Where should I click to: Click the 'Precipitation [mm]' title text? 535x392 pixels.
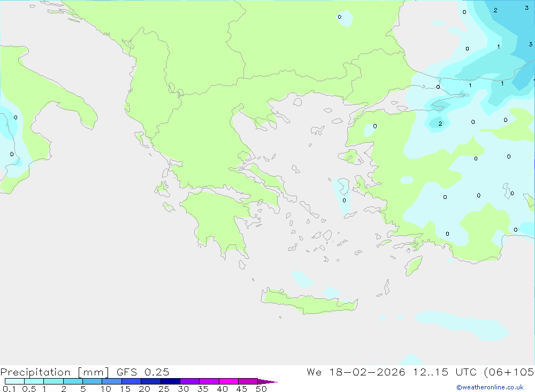point(55,372)
